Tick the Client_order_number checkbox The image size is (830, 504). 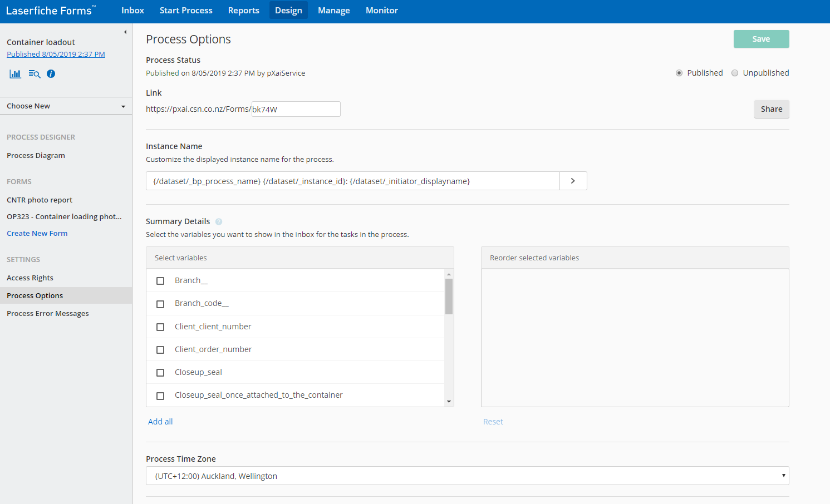pos(160,350)
